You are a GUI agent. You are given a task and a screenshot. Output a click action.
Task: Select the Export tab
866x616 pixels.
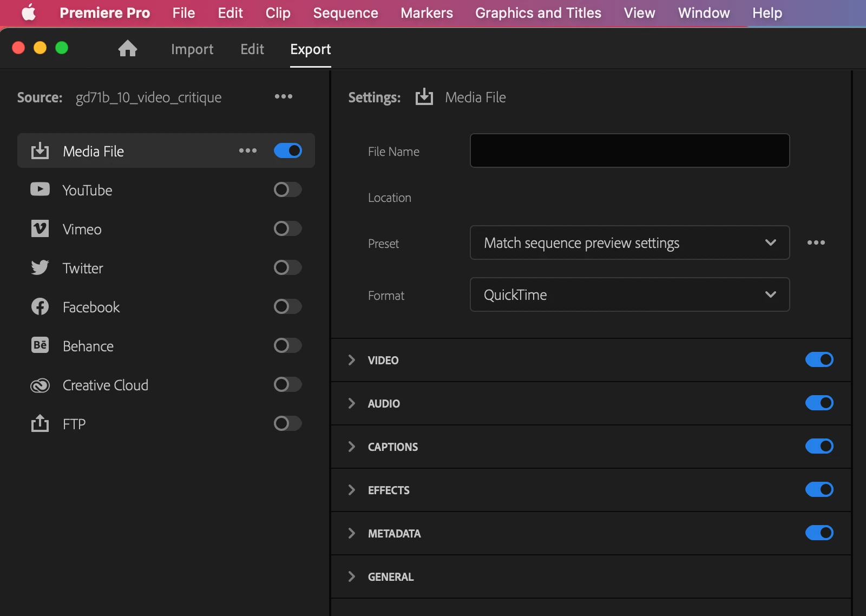[311, 49]
